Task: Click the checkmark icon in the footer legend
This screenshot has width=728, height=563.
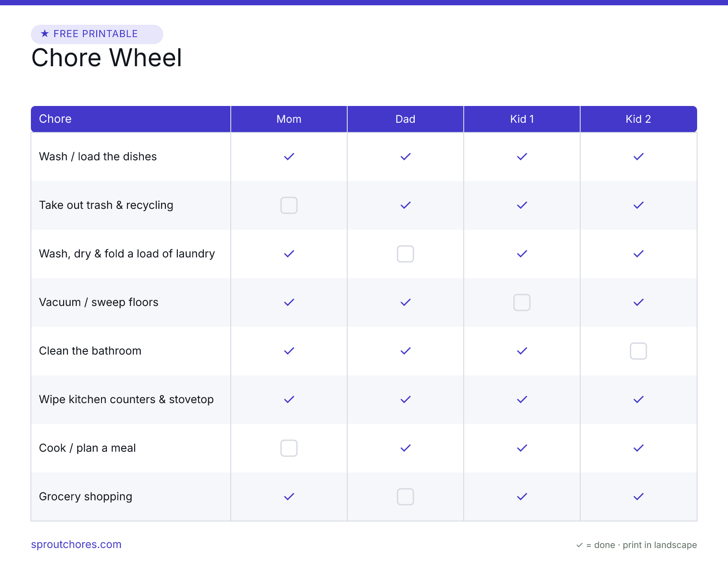Action: [x=579, y=545]
